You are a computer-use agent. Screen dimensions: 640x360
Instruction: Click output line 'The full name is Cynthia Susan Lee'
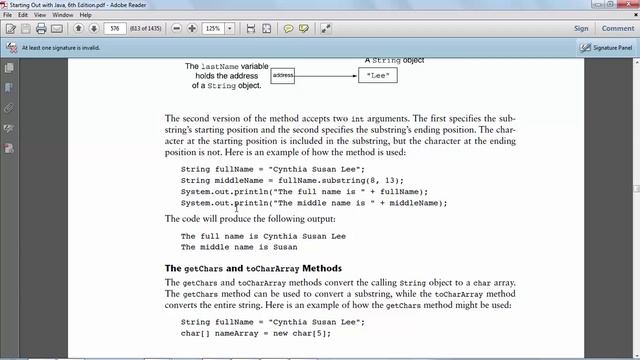[x=263, y=236]
